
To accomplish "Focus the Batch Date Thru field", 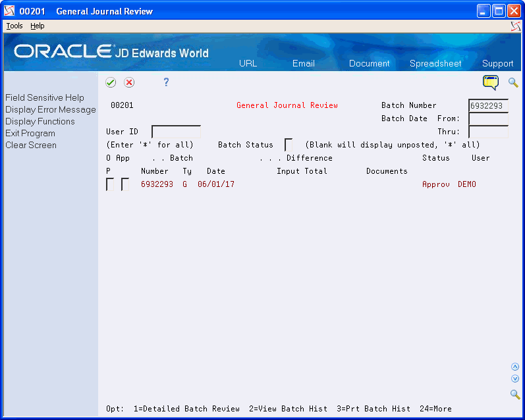I will point(488,132).
